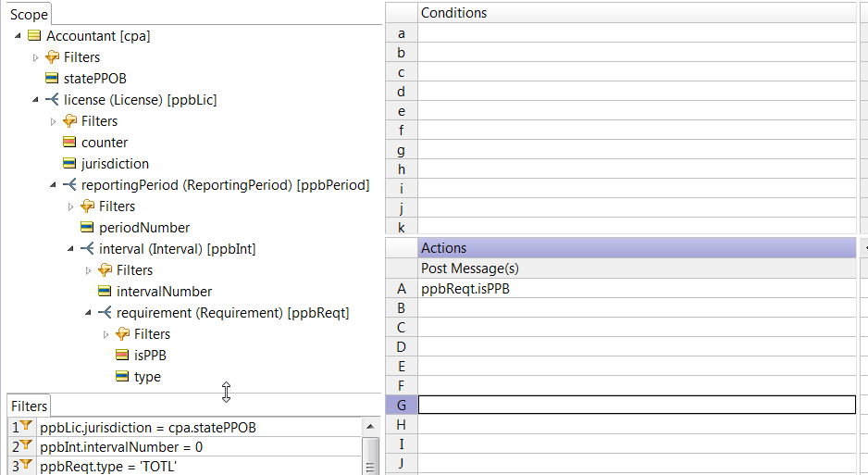
Task: Collapse the interval (Interval) [ppbInt] node
Action: point(71,248)
